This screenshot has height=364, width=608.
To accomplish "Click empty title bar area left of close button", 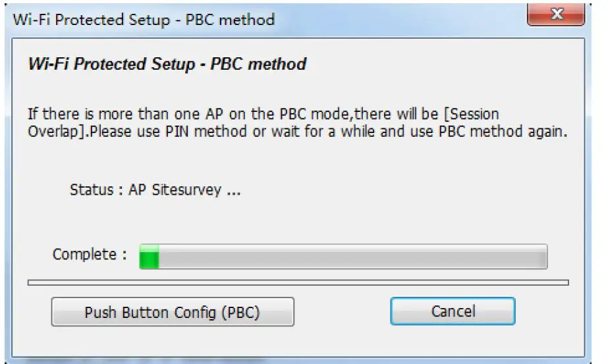I will click(395, 20).
